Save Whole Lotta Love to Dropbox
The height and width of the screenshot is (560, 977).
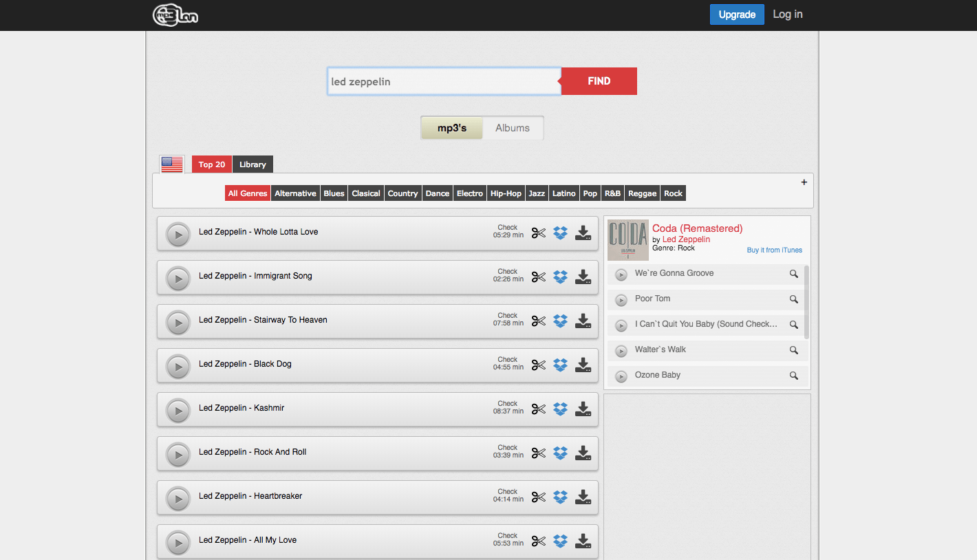561,233
